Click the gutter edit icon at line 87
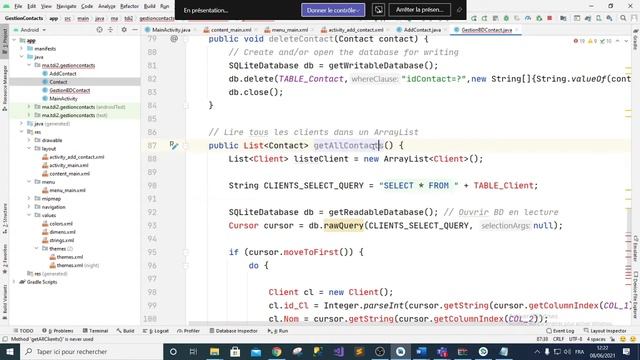 click(174, 145)
